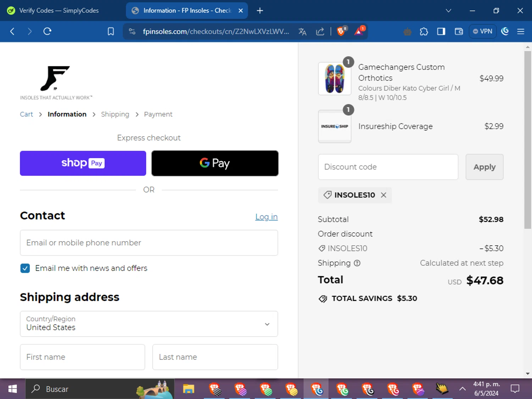Open File Explorer from taskbar
The height and width of the screenshot is (399, 532).
tap(189, 389)
